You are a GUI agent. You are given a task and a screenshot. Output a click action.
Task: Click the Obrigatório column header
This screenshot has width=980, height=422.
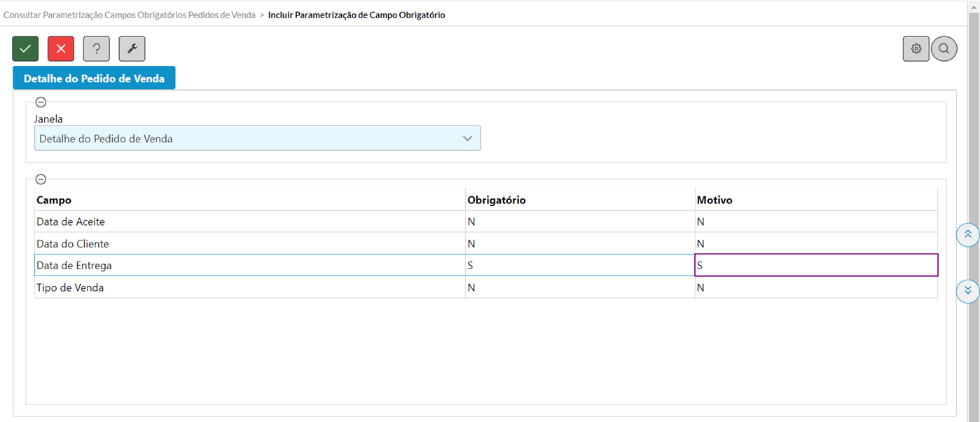pos(580,200)
